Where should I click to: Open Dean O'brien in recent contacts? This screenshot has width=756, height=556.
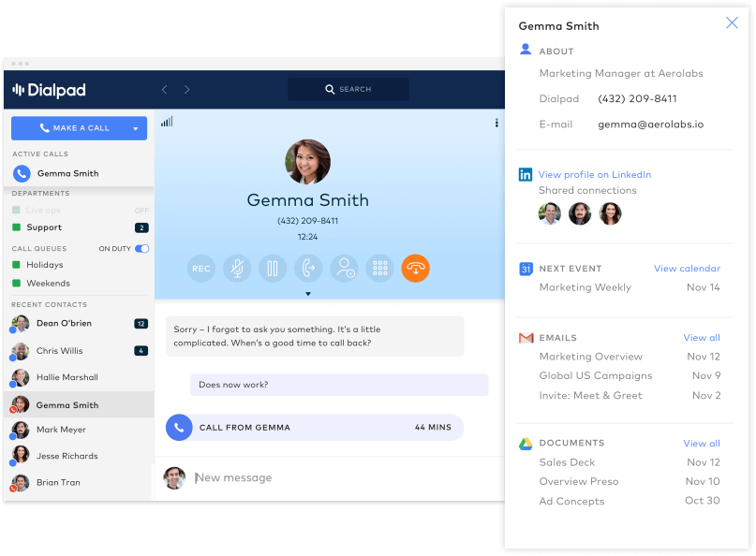[79, 323]
